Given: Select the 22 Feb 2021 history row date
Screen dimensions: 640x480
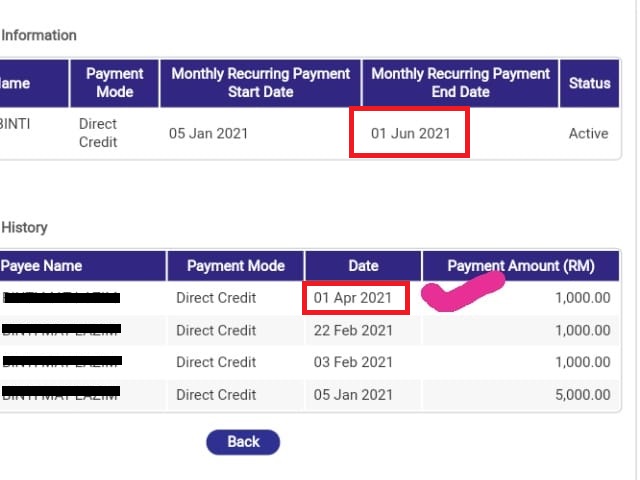Looking at the screenshot, I should click(x=353, y=330).
